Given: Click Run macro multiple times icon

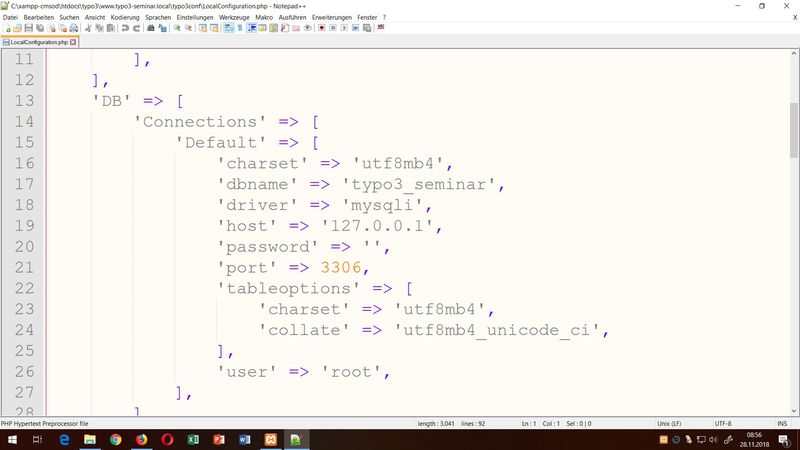Looking at the screenshot, I should 356,28.
